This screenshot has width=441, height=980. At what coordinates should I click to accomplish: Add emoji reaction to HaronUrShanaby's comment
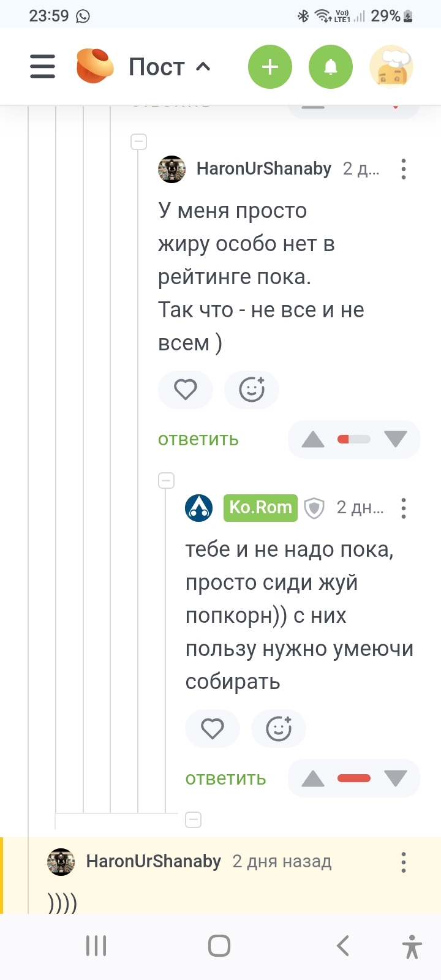click(x=251, y=390)
